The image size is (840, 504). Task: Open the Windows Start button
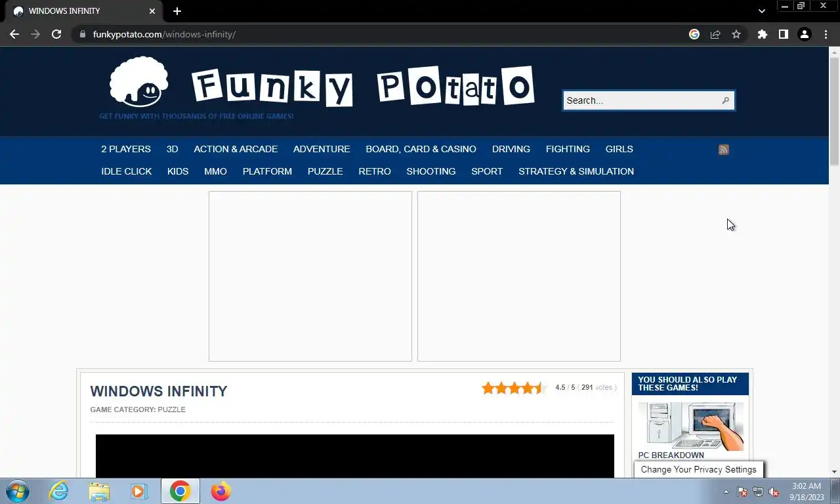tap(18, 491)
